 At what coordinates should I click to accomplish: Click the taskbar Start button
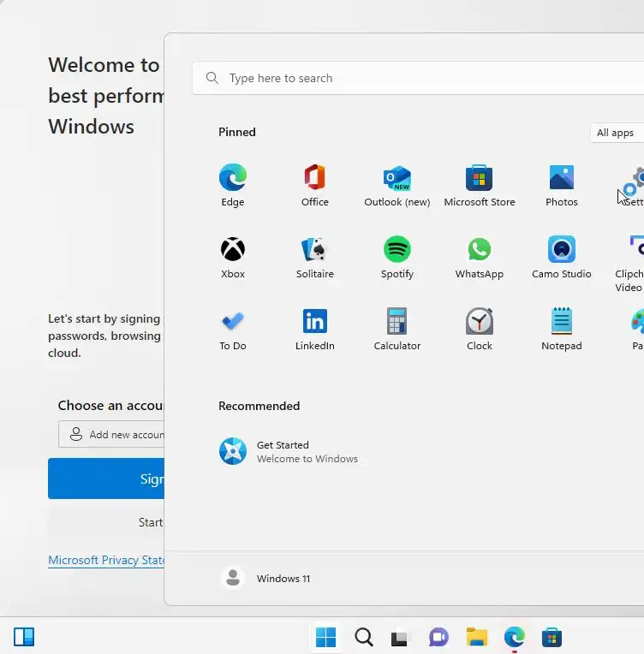(x=325, y=637)
